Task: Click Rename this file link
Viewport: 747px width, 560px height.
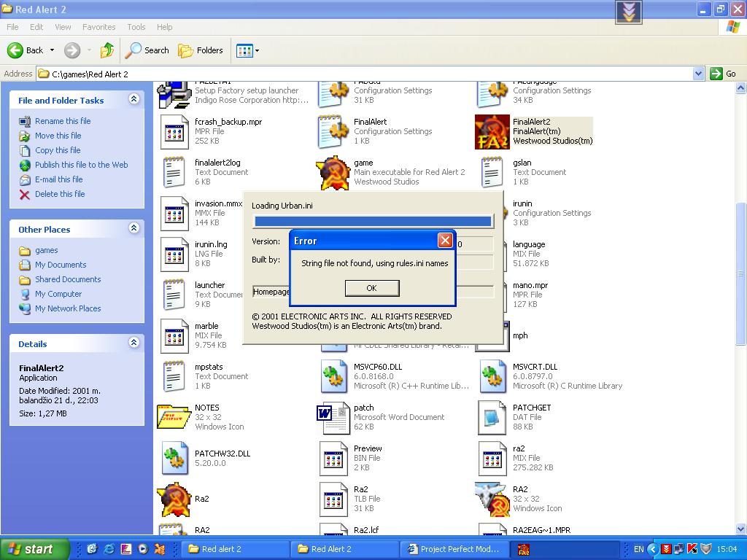Action: 63,121
